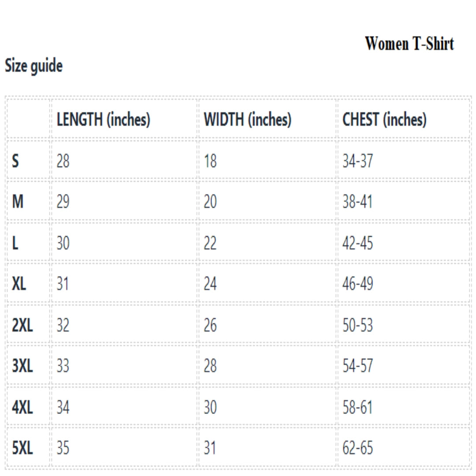Click the 5XL size row label
The width and height of the screenshot is (476, 476).
click(x=22, y=448)
